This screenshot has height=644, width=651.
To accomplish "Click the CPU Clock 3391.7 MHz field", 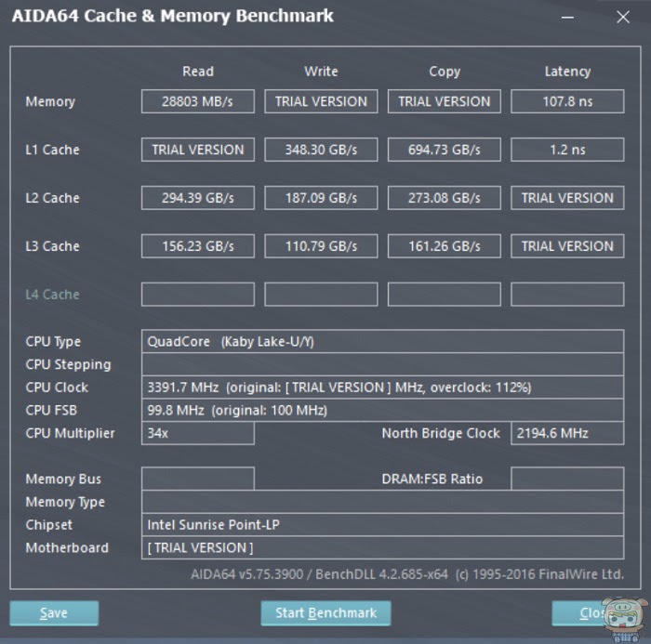I will click(382, 388).
